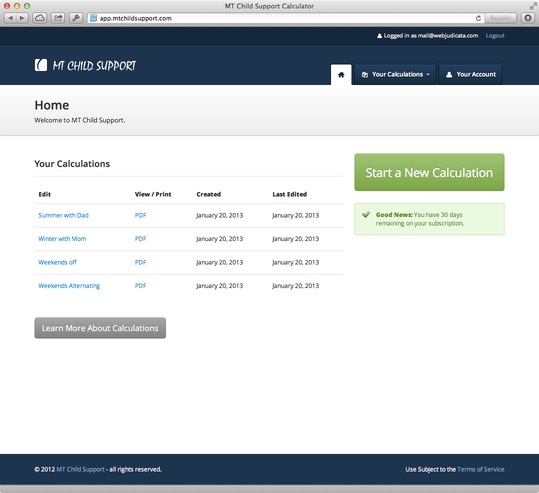Image resolution: width=539 pixels, height=493 pixels.
Task: Click the MT Child Support logo
Action: point(85,65)
